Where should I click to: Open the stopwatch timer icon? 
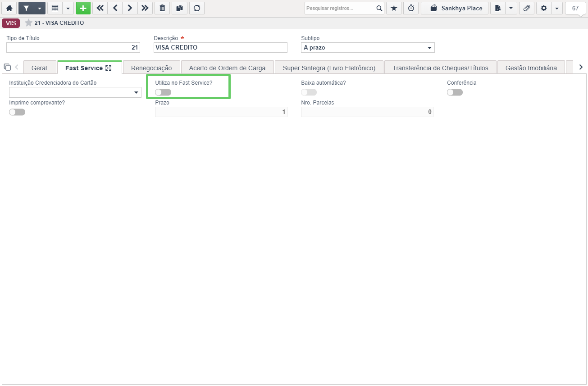[411, 8]
